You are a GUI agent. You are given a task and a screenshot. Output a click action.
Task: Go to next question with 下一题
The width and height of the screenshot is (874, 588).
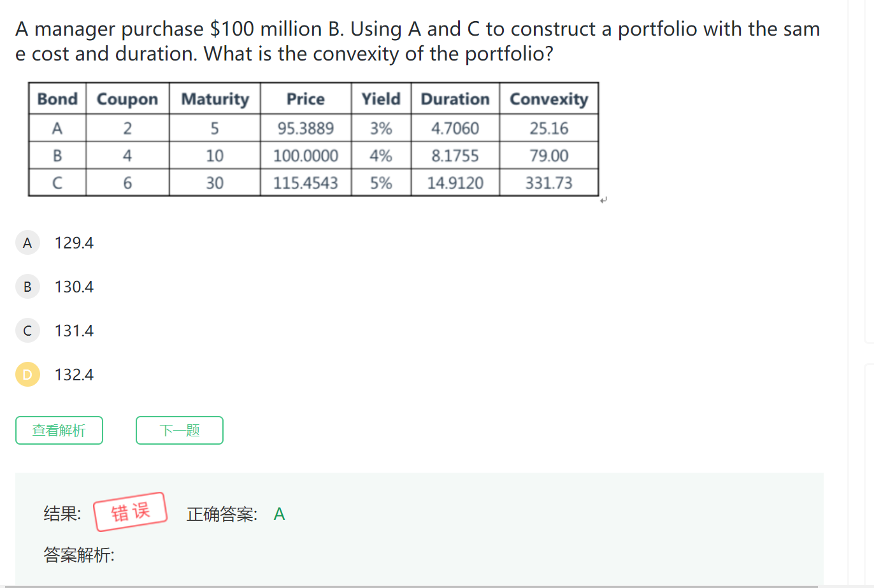pos(180,431)
